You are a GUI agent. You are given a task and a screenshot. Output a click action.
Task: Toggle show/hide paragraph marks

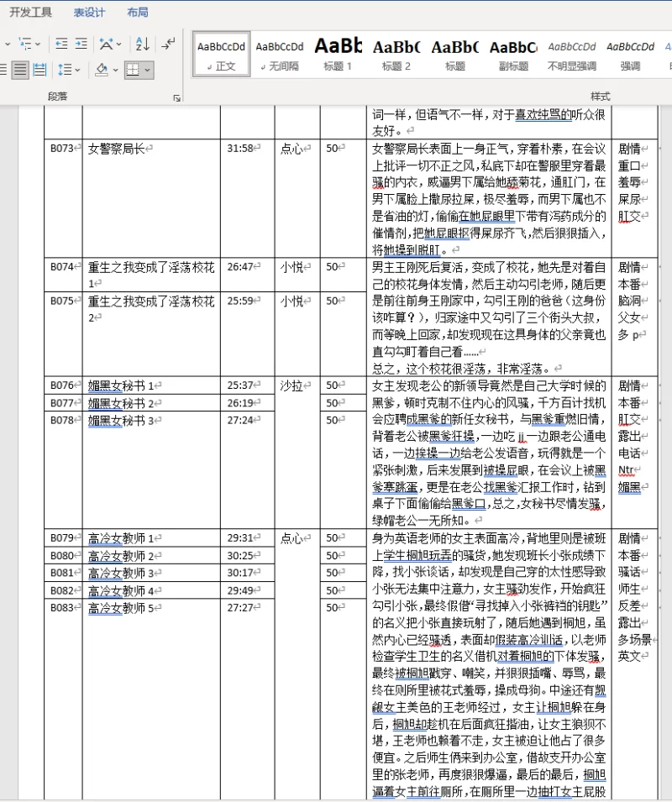[x=168, y=44]
